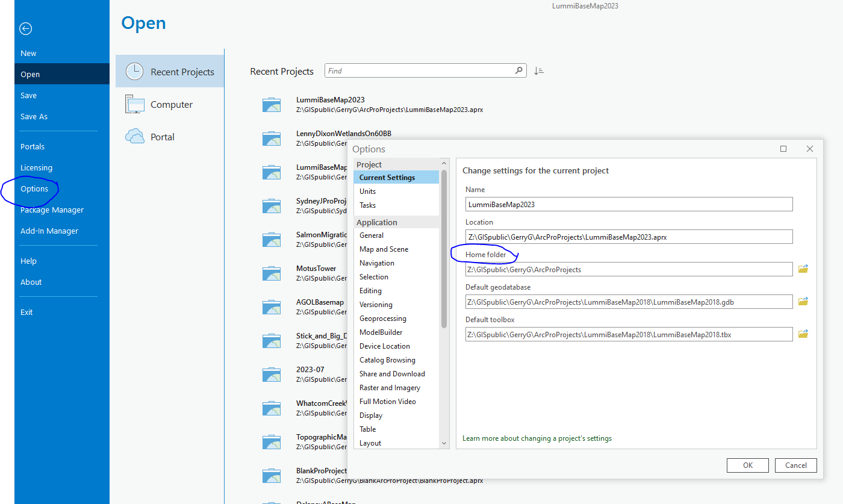Browse for the Default geodatabase
Viewport: 843px width, 504px height.
[803, 301]
